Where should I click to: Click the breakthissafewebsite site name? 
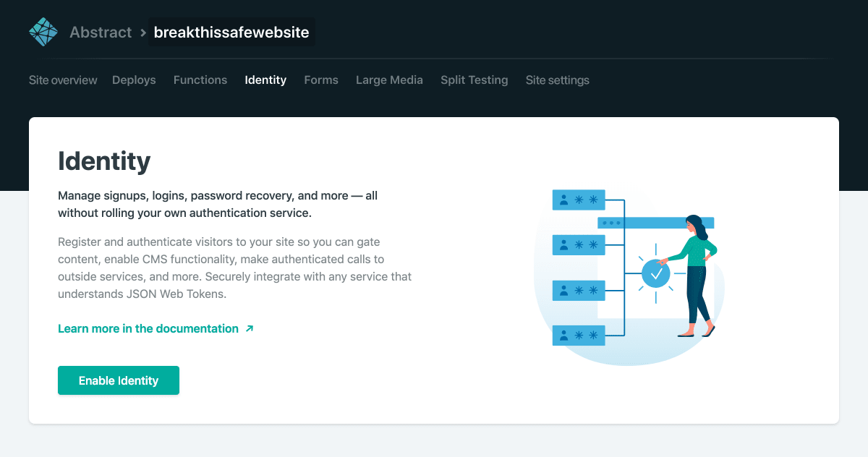(x=231, y=32)
